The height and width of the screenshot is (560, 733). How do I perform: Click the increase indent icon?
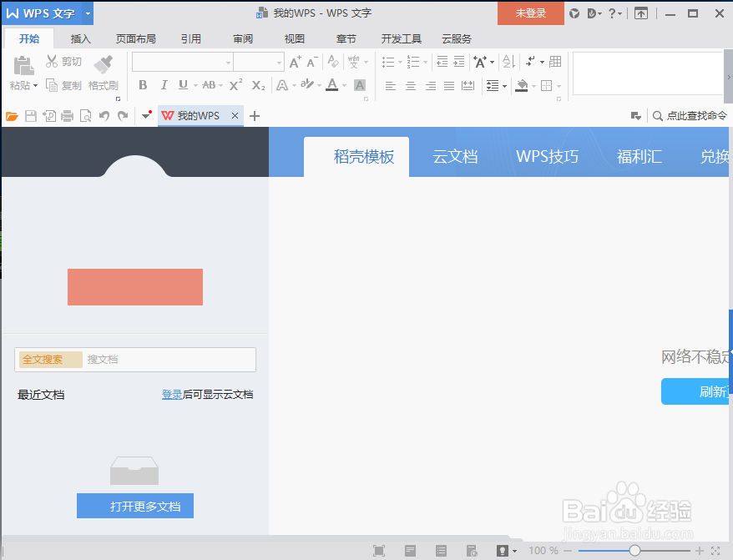click(459, 61)
